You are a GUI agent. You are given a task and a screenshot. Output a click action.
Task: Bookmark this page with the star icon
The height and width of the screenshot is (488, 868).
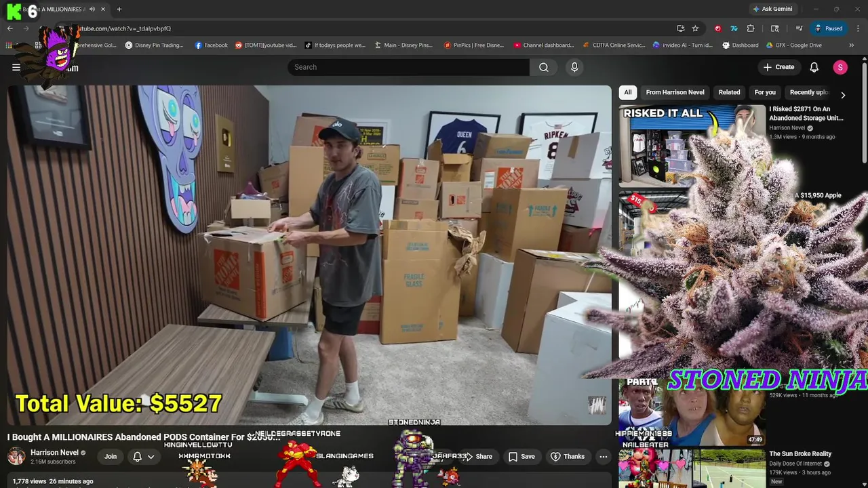[695, 28]
